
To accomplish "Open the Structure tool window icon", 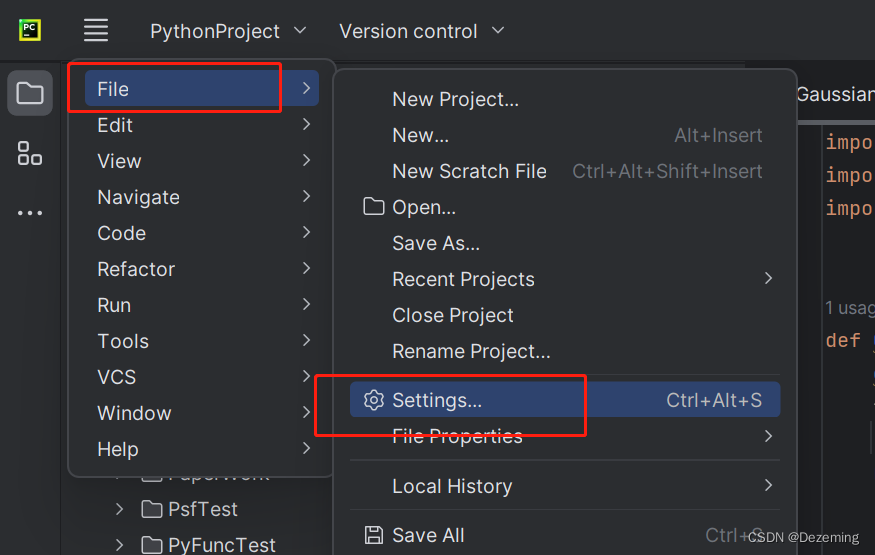I will click(x=30, y=154).
